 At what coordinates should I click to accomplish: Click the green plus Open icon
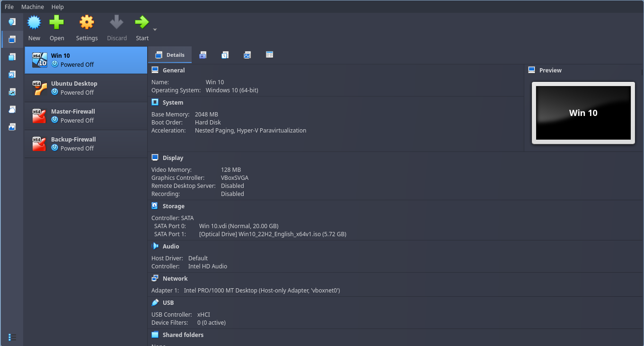coord(57,23)
